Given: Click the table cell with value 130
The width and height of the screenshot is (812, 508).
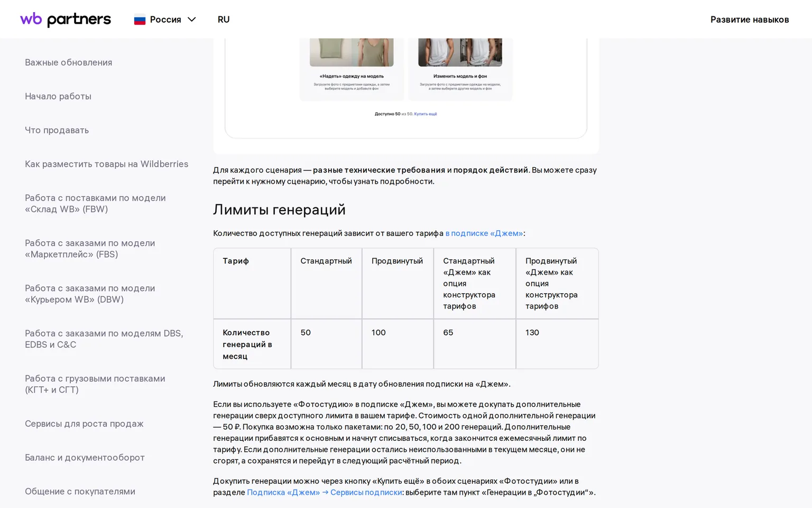Looking at the screenshot, I should click(x=557, y=344).
